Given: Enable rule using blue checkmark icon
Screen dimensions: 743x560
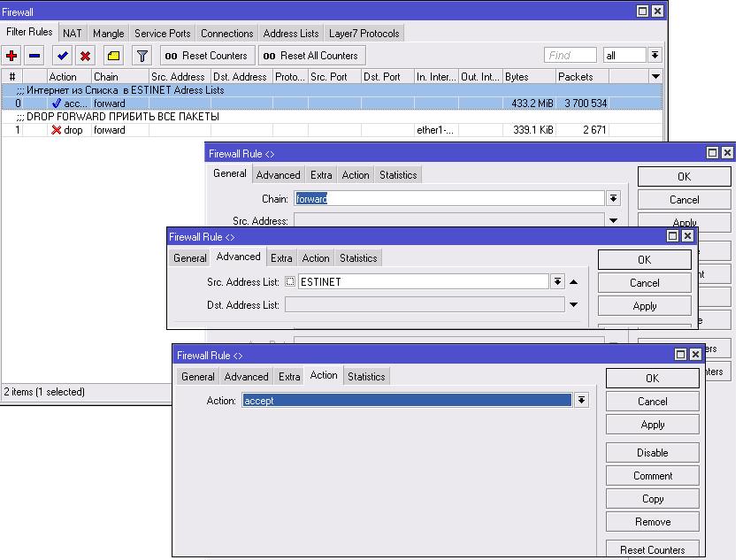Looking at the screenshot, I should point(62,56).
